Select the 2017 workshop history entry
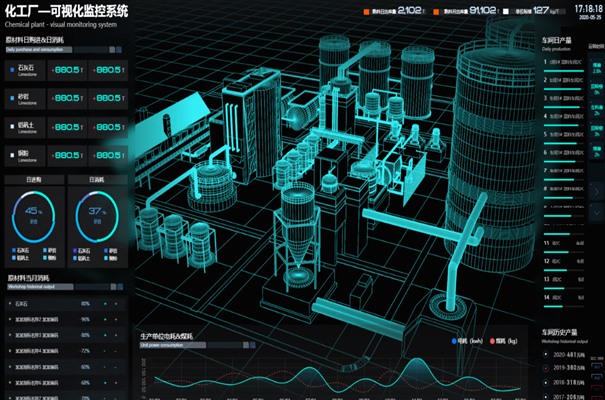Viewport: 605px width, 400px height. click(564, 396)
